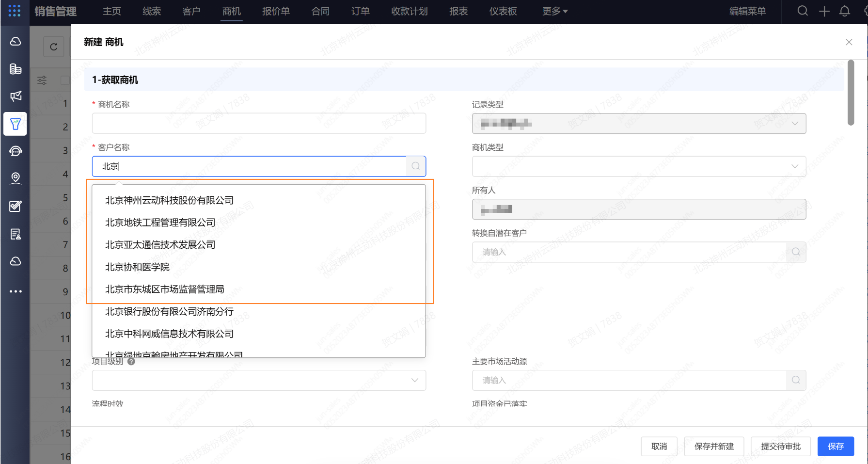Image resolution: width=868 pixels, height=464 pixels.
Task: Switch to the 报价单 tab
Action: [x=276, y=11]
